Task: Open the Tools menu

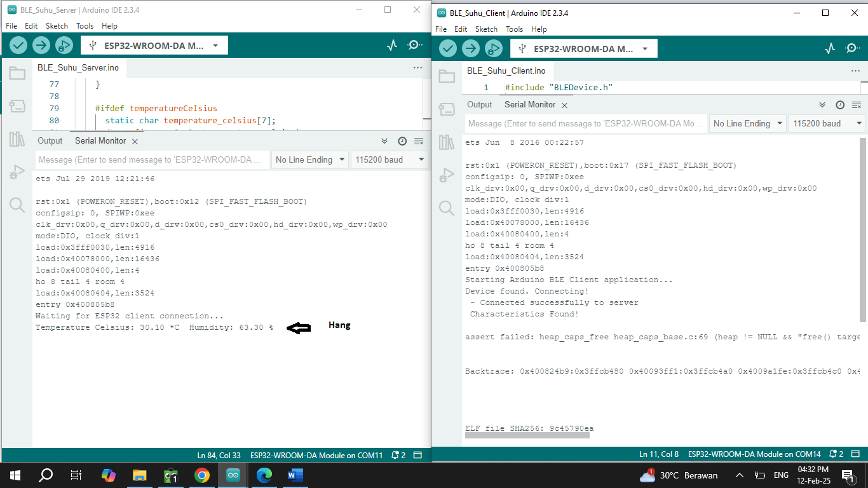Action: 85,26
